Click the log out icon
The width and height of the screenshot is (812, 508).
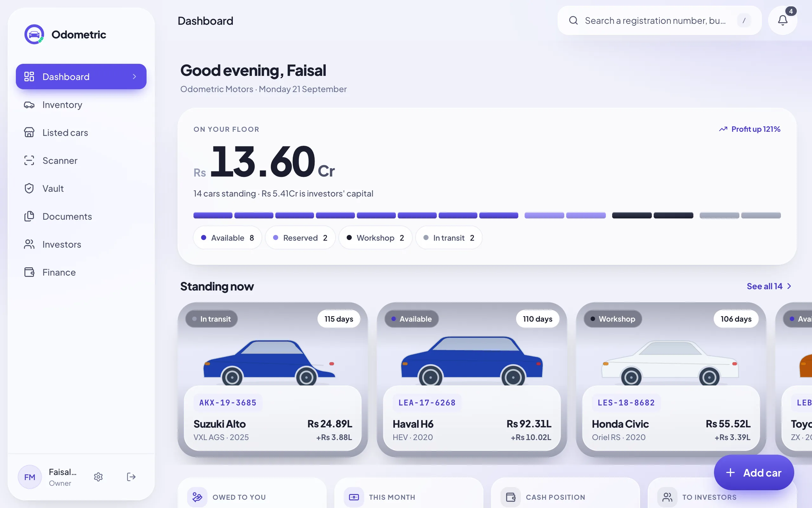(131, 477)
